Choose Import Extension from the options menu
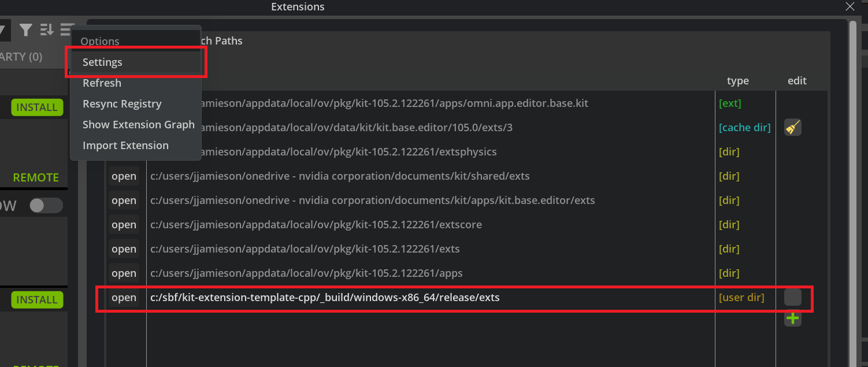 point(126,145)
